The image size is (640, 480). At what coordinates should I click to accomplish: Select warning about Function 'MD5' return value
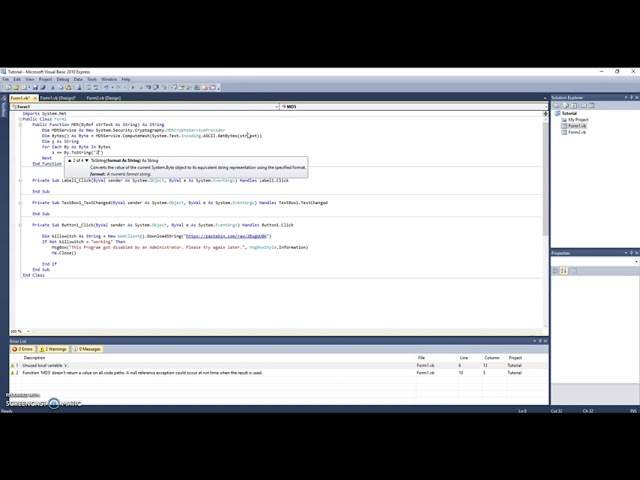click(279, 373)
